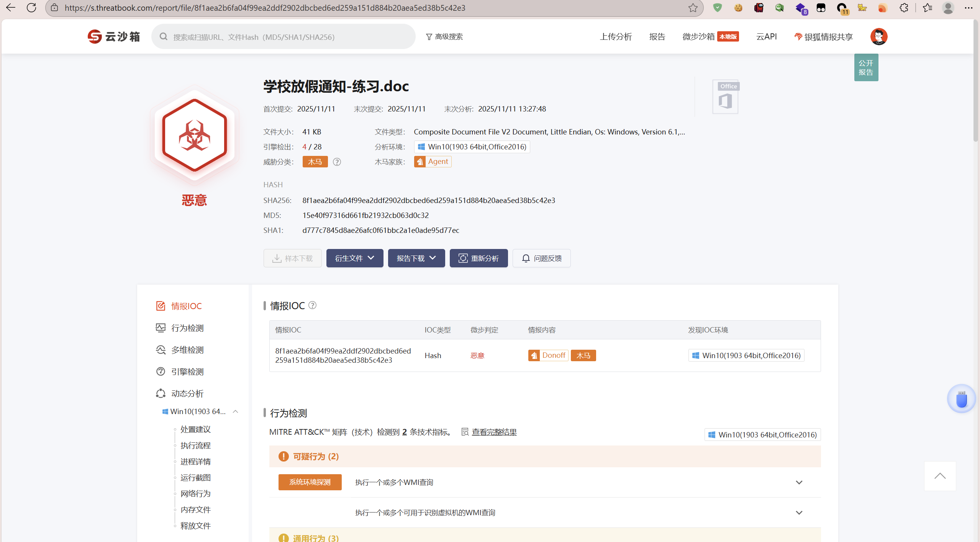980x542 pixels.
Task: Select 引擎检测 in the sidebar
Action: pyautogui.click(x=180, y=371)
